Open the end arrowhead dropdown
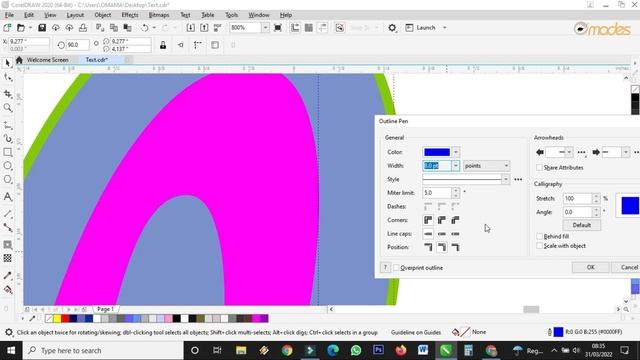Image resolution: width=640 pixels, height=360 pixels. (625, 152)
